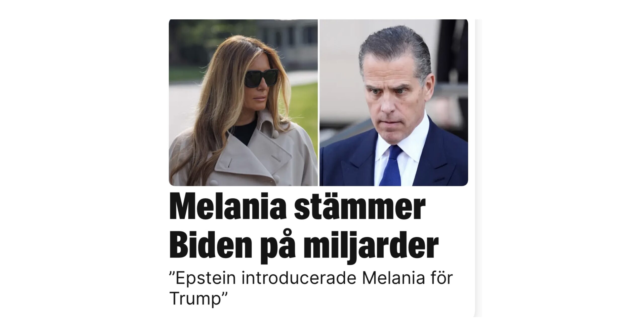Open the photo of woman wearing sunglasses
Image resolution: width=644 pixels, height=328 pixels.
pyautogui.click(x=243, y=102)
